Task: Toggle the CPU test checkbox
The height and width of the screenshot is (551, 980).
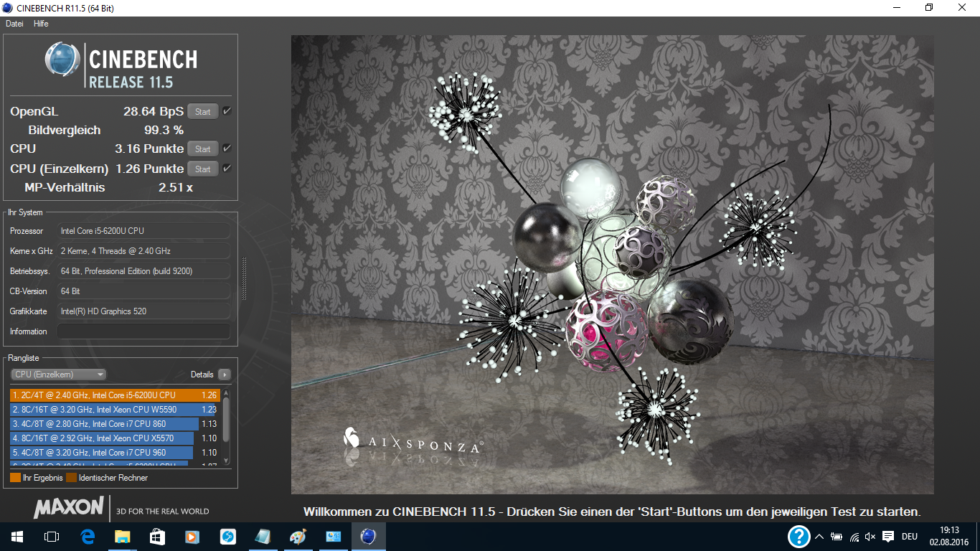Action: pos(227,149)
